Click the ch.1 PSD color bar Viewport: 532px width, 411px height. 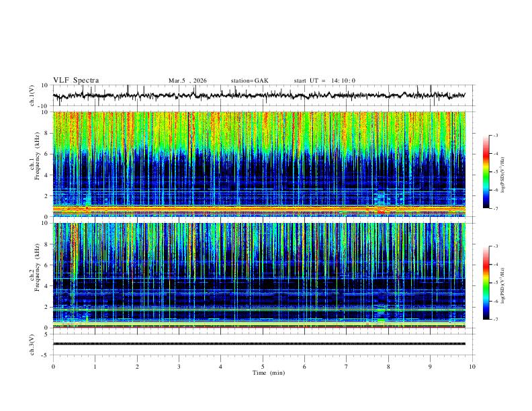click(486, 172)
